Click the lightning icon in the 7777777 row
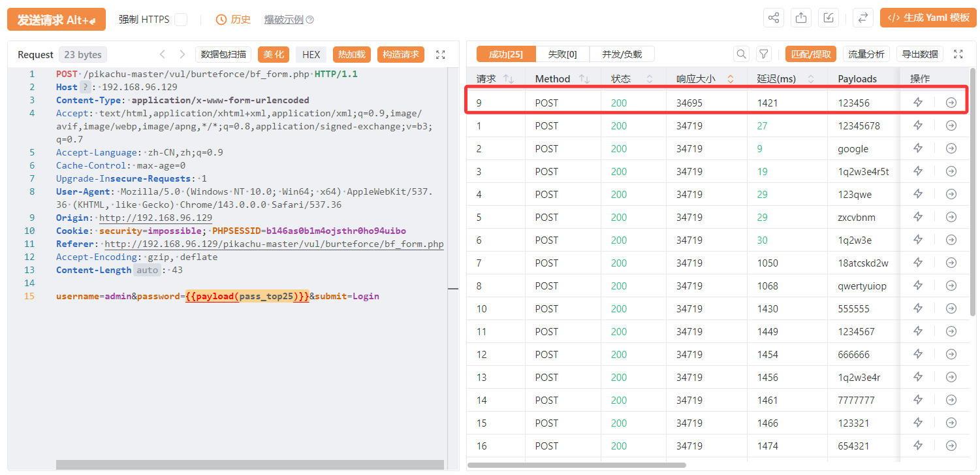 918,400
